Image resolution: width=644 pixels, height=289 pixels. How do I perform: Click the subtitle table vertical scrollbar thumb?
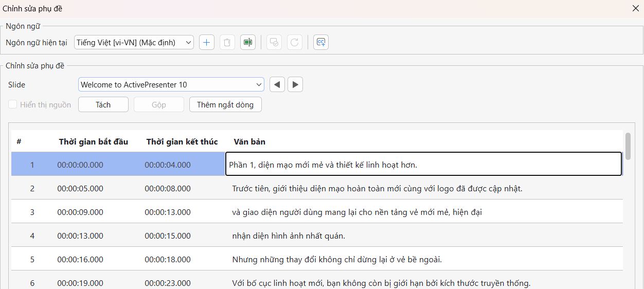click(x=628, y=146)
